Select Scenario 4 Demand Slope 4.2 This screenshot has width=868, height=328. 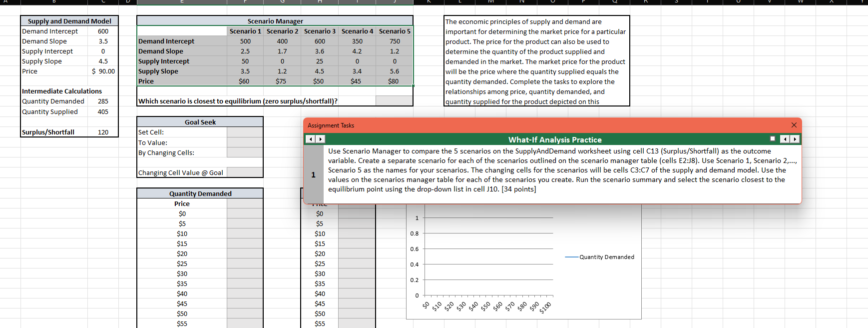point(357,51)
